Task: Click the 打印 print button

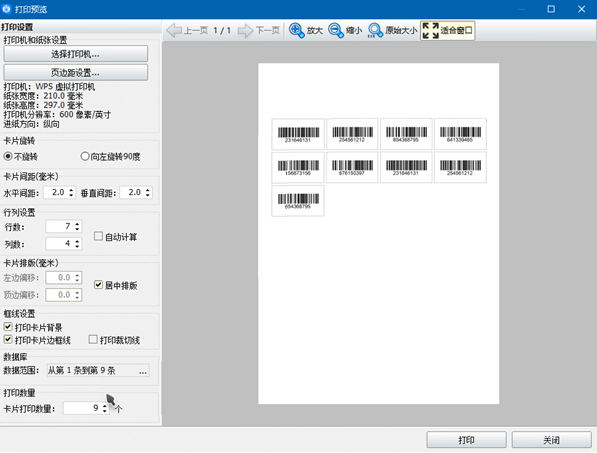Action: pos(466,440)
